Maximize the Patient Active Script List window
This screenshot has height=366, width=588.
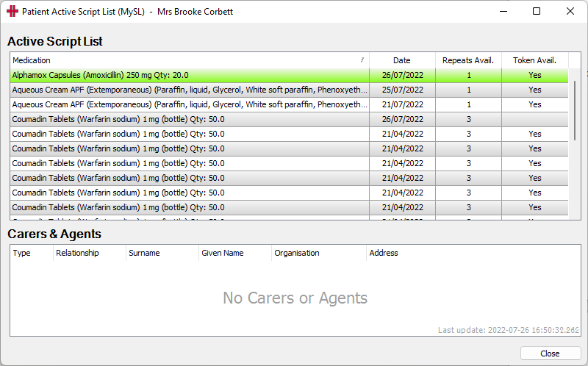click(x=537, y=11)
